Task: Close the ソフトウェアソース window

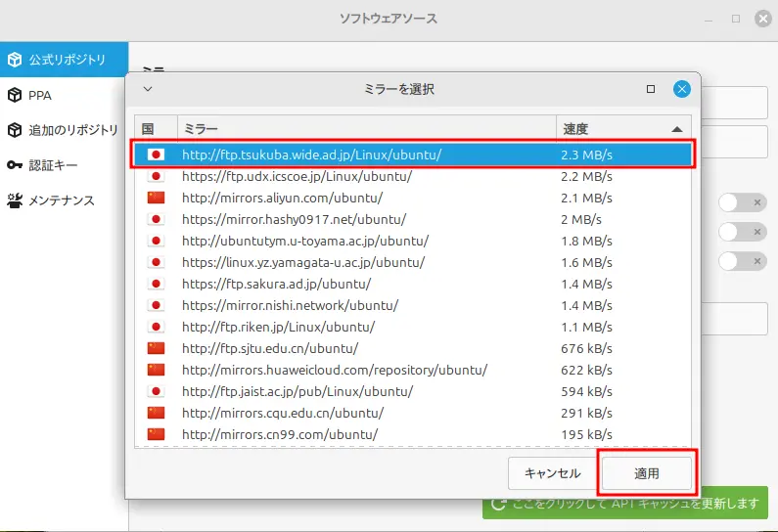Action: (x=763, y=19)
